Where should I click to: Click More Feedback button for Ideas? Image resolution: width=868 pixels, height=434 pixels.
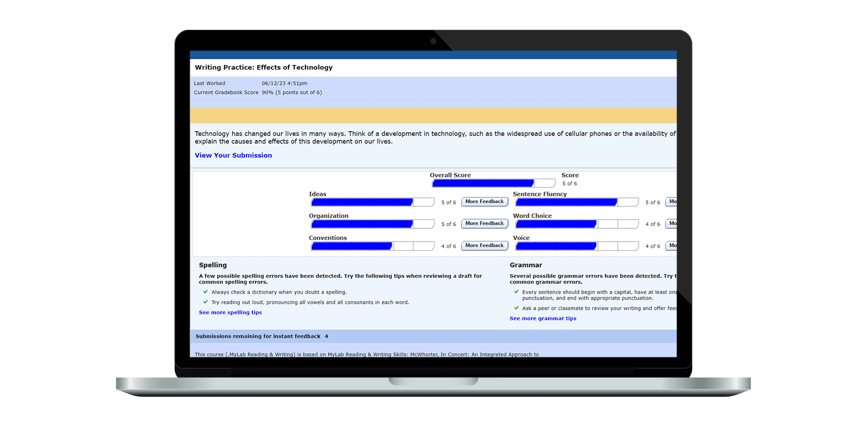coord(484,202)
